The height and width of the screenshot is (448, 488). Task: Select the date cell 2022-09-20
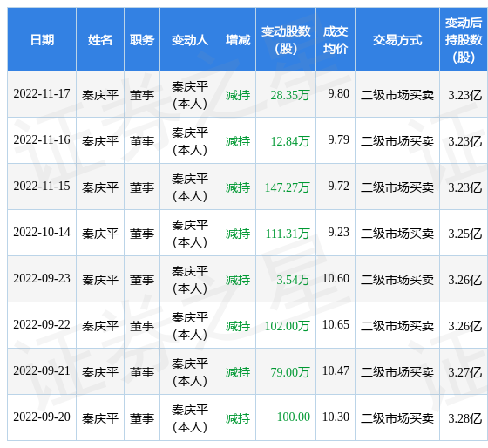click(42, 417)
